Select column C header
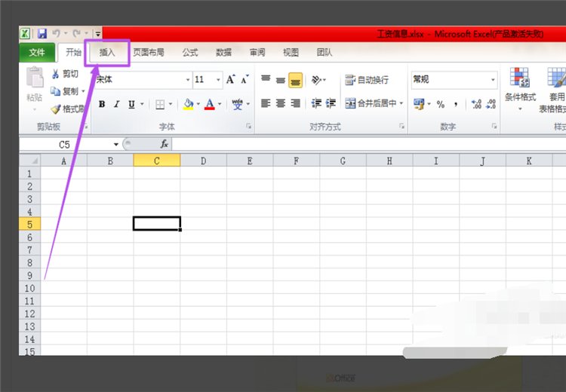Screen dimensions: 566x392 [157, 161]
